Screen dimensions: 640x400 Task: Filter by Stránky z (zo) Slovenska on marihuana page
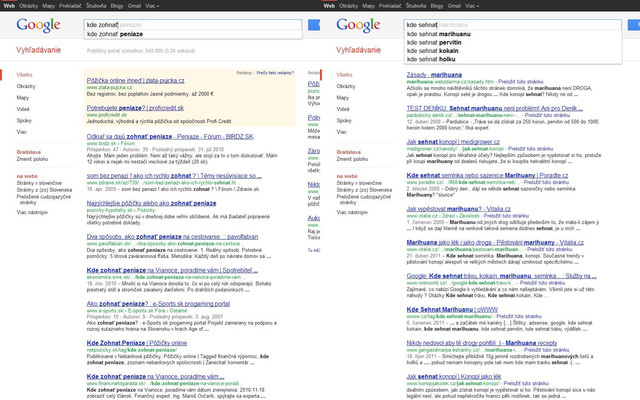click(x=364, y=190)
